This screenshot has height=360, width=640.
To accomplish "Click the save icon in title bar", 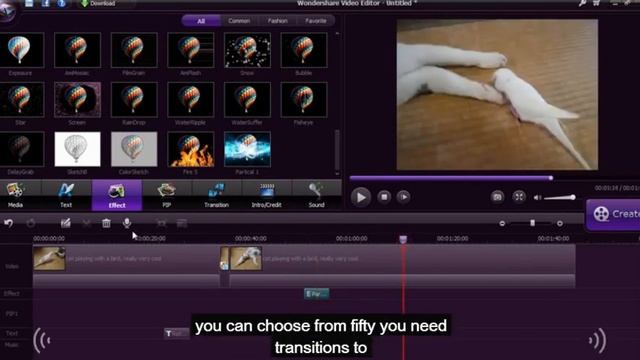I will 29,3.
